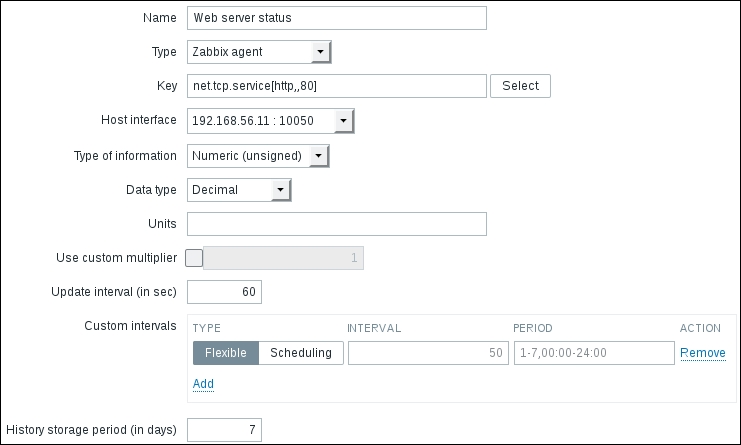Click the Update interval field
The image size is (741, 445).
tap(224, 292)
